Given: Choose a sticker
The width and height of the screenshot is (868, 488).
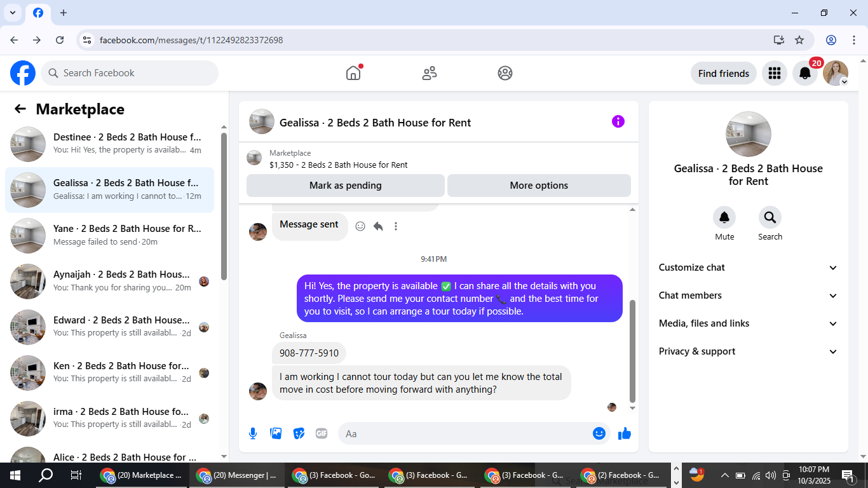Looking at the screenshot, I should tap(299, 433).
